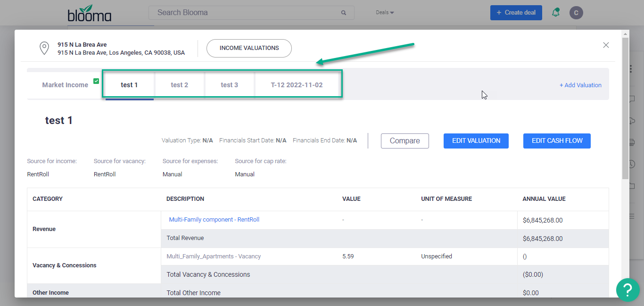Select the test 2 tab

180,85
